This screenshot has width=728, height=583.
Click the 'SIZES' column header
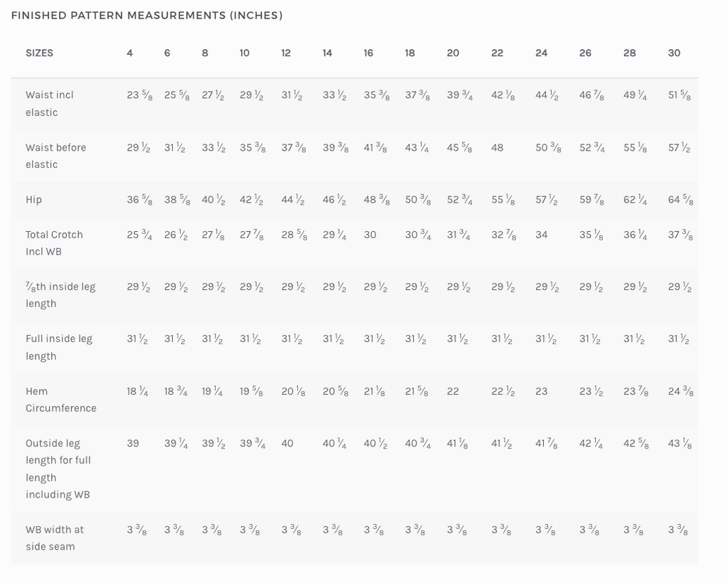[x=39, y=53]
